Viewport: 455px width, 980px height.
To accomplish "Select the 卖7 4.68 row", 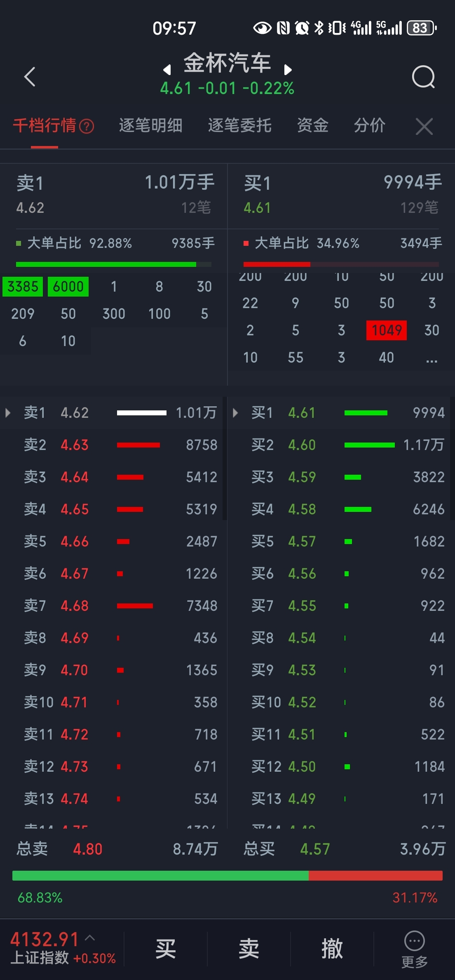I will pos(114,606).
